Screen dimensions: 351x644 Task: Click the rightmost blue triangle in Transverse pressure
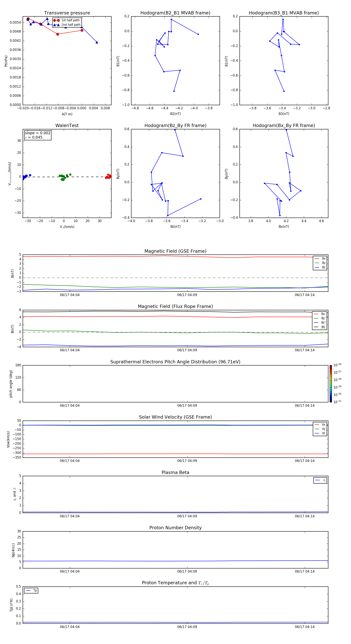pyautogui.click(x=97, y=42)
